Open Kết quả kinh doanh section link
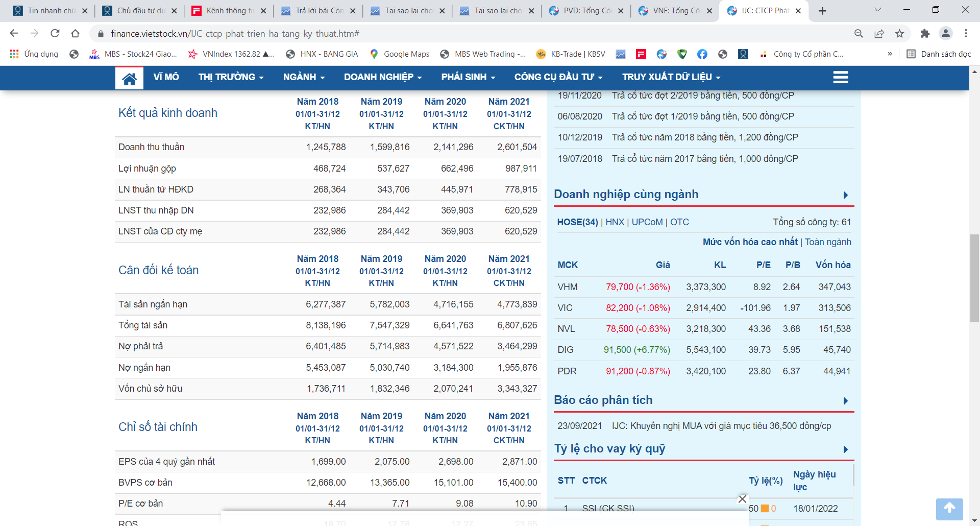The width and height of the screenshot is (980, 526). coord(168,113)
